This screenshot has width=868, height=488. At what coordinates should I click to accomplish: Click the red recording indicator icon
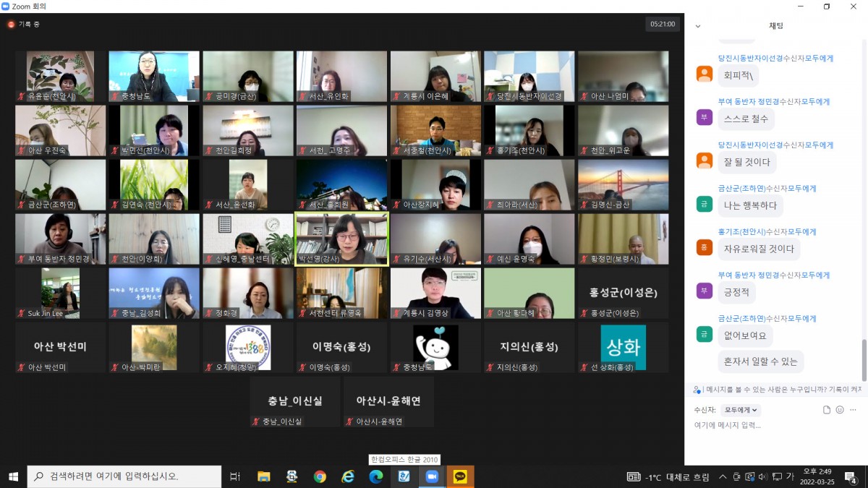tap(11, 25)
